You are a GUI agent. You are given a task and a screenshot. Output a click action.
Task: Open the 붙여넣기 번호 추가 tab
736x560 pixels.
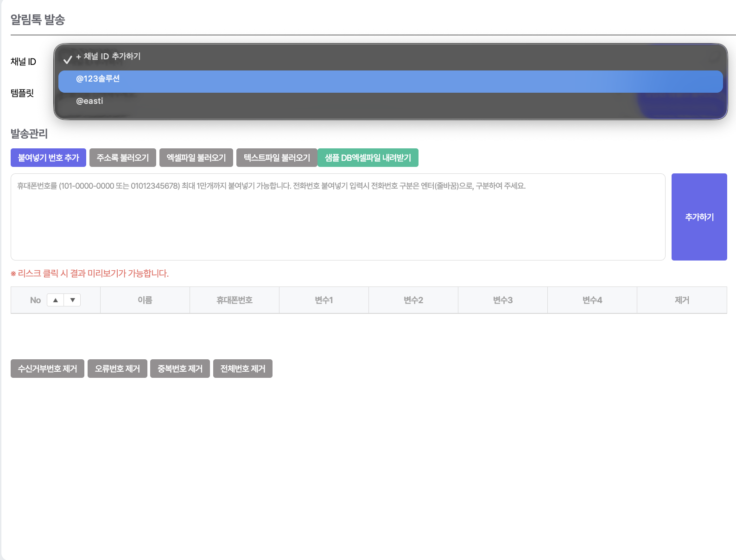point(48,158)
